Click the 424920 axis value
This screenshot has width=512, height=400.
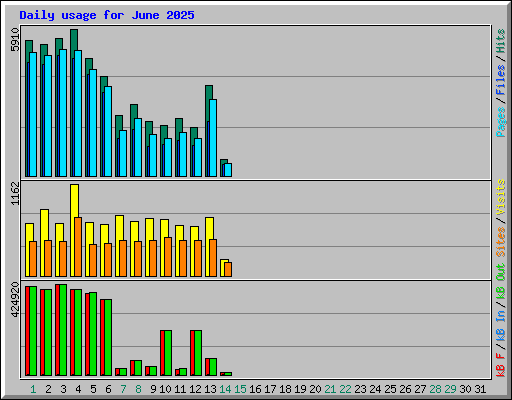click(x=15, y=300)
